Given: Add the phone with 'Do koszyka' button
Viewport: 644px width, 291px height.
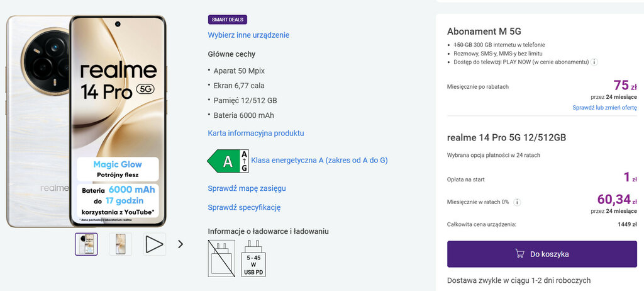Looking at the screenshot, I should pyautogui.click(x=541, y=254).
